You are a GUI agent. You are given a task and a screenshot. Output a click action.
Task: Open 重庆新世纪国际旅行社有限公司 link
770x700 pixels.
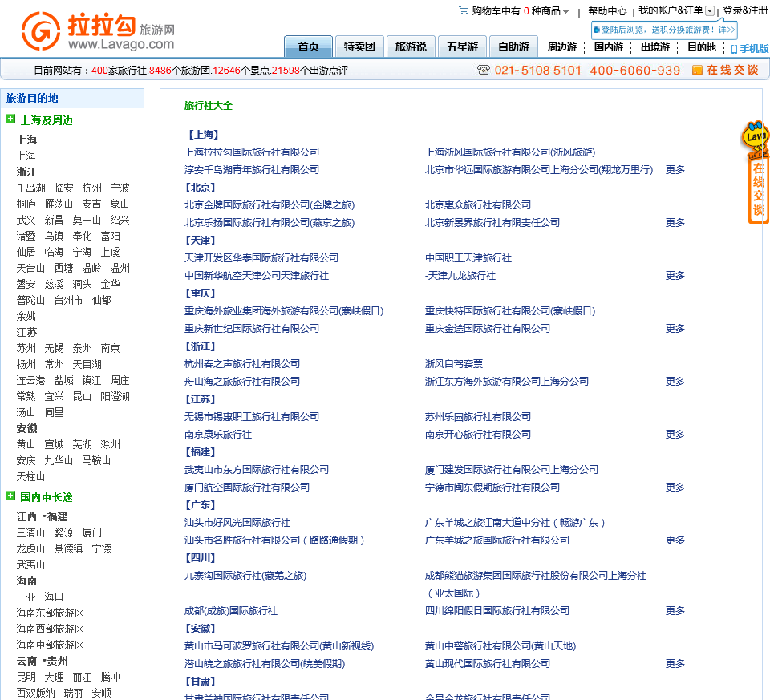(x=251, y=329)
